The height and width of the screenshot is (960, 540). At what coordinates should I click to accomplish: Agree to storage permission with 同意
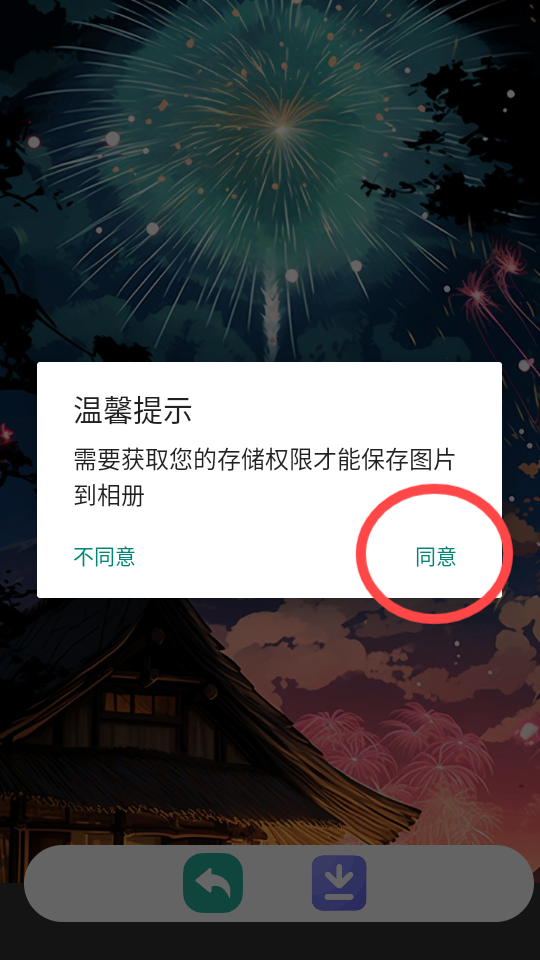tap(436, 557)
